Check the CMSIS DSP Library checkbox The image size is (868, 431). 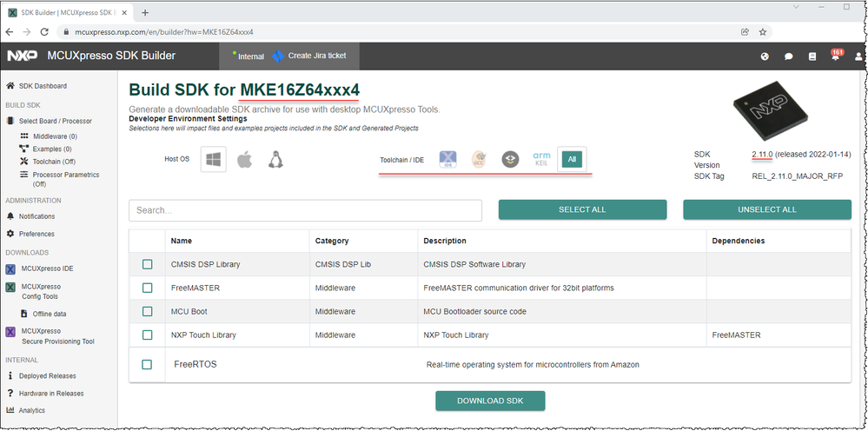coord(147,264)
